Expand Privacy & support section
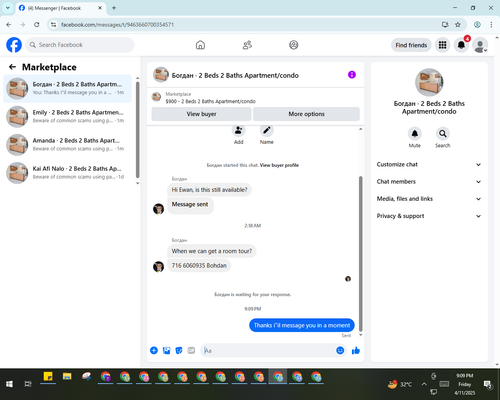 (x=429, y=216)
